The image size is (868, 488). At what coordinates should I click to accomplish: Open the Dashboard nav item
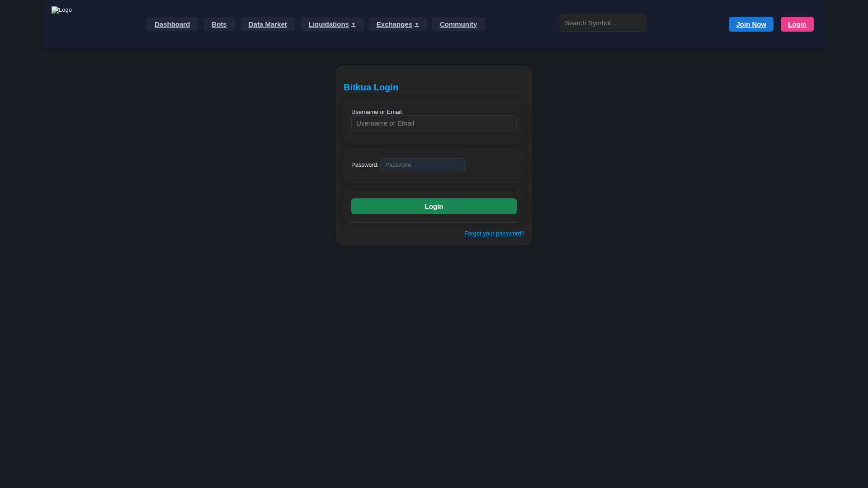172,24
